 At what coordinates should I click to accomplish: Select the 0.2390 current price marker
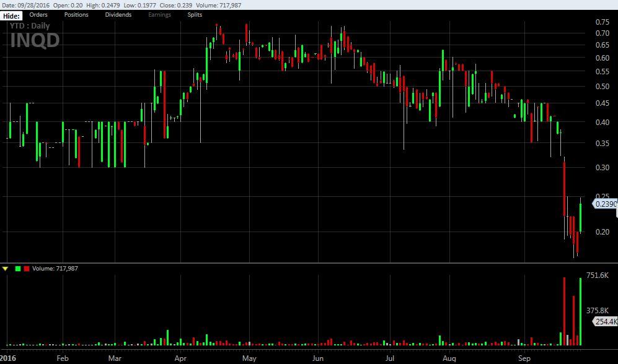605,204
